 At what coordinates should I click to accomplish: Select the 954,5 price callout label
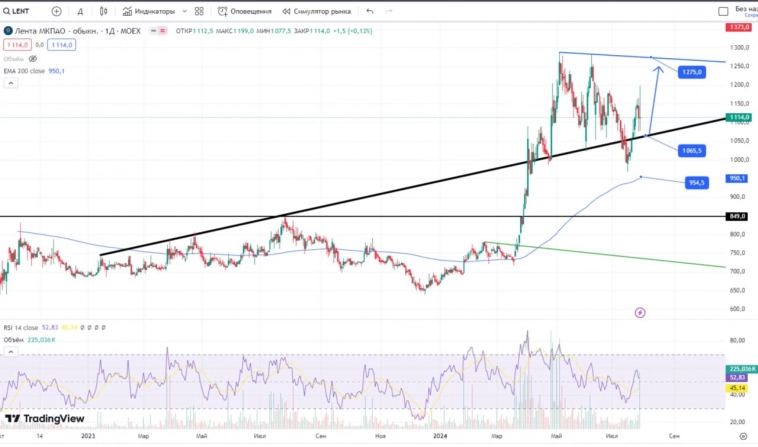pos(697,183)
